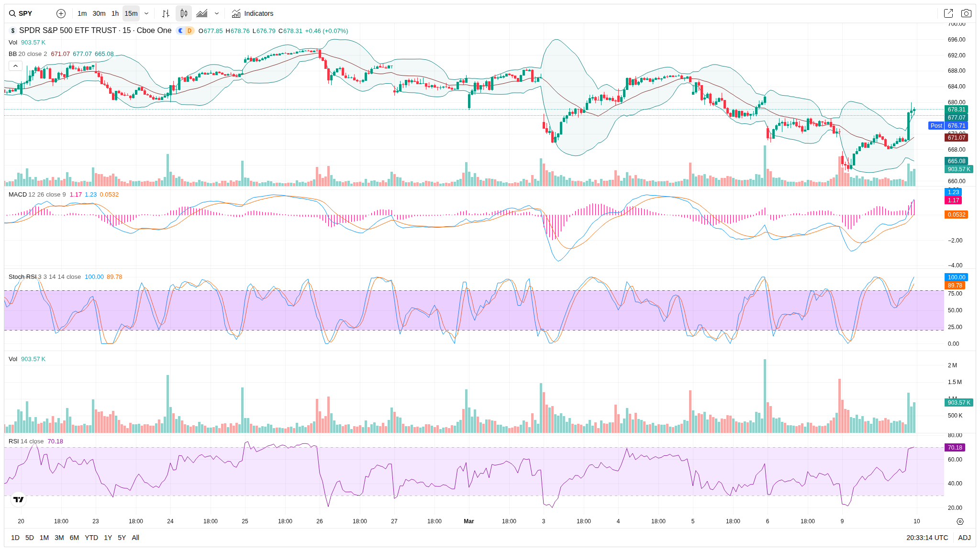Toggle ADJ price adjustment

[964, 538]
